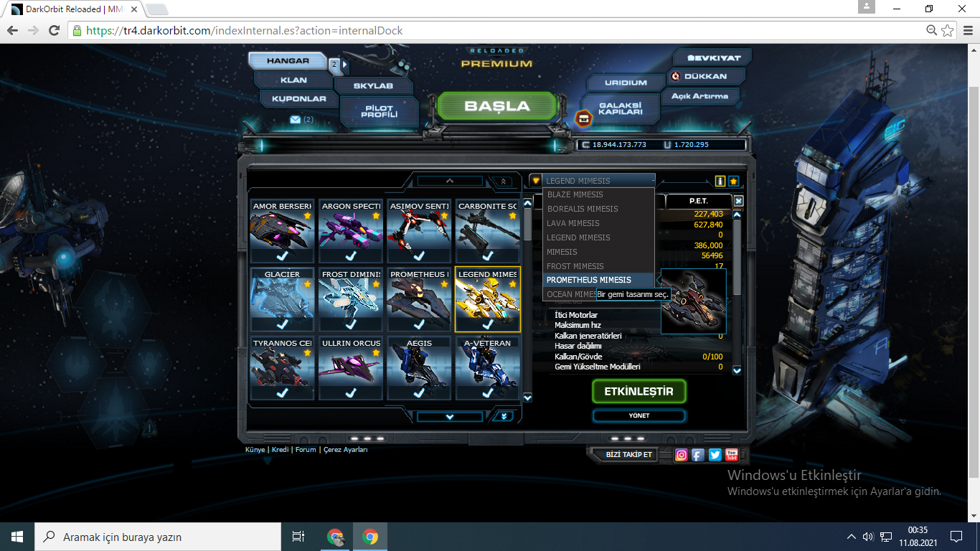Open PİLOT PROFİLİ section
This screenshot has width=980, height=551.
379,111
